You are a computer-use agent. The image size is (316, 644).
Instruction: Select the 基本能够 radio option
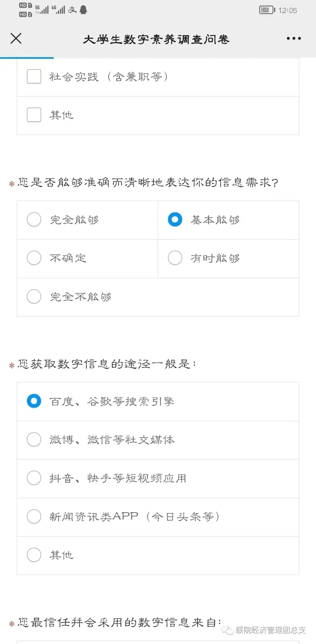tap(175, 220)
